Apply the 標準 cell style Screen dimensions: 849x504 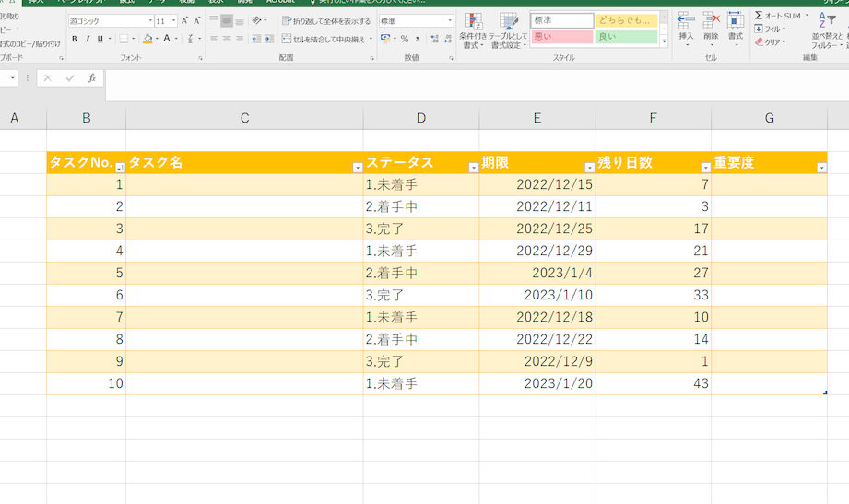(x=562, y=20)
